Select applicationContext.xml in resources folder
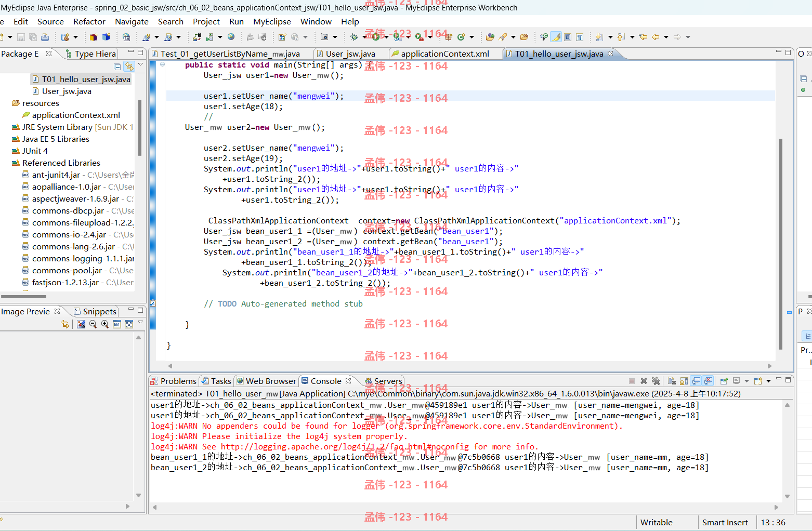Image resolution: width=812 pixels, height=531 pixels. pyautogui.click(x=71, y=115)
